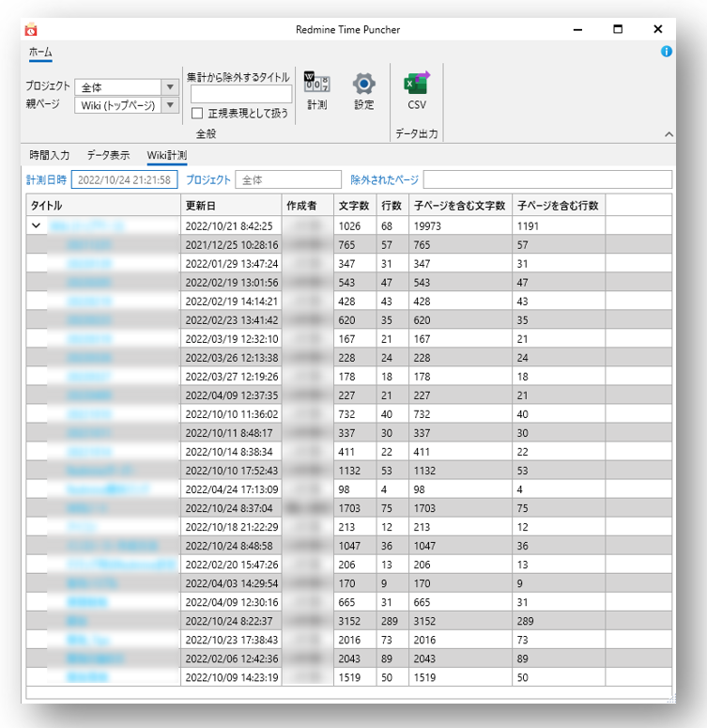Select cell 2022/10/09 14:23:19
Screen dimensions: 707x728
point(231,677)
